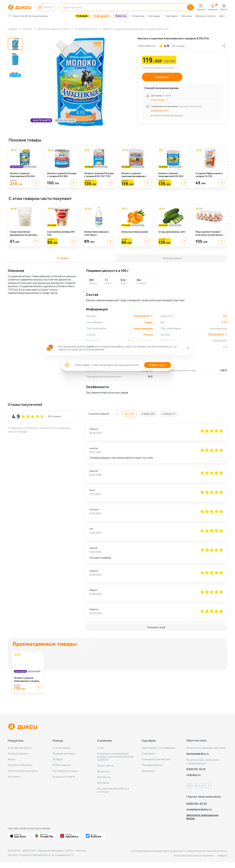Click the orange search magnifier icon
This screenshot has height=868, width=235.
pos(190,7)
